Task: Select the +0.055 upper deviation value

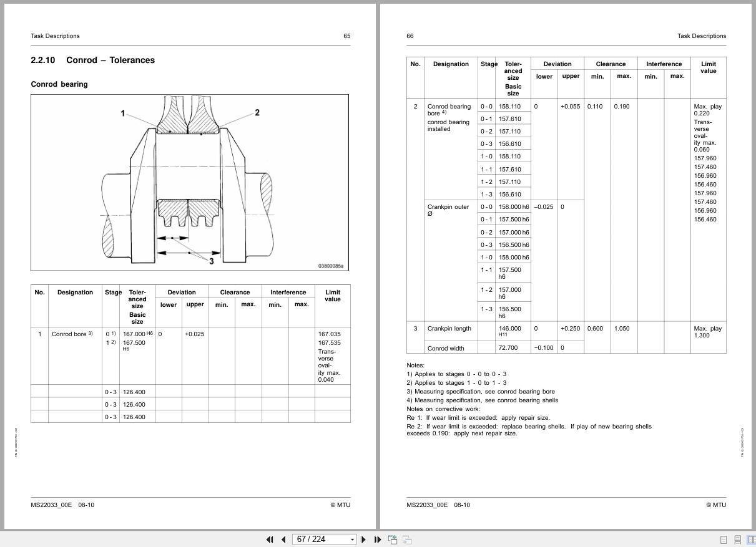Action: [x=570, y=107]
